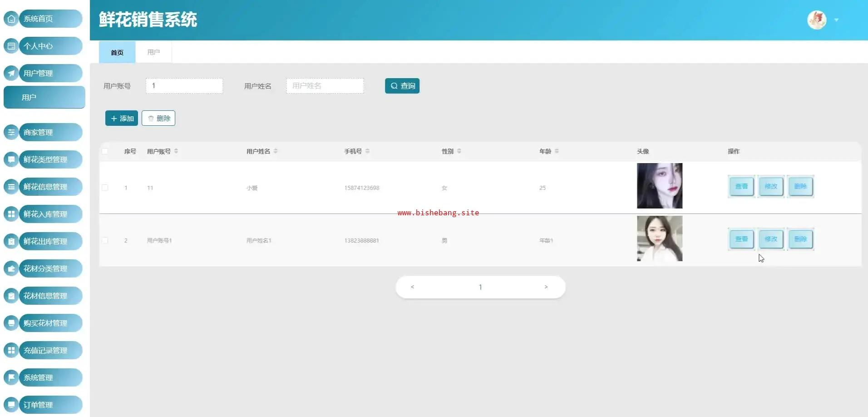Click the 删除 button above the table
868x417 pixels.
click(x=158, y=118)
